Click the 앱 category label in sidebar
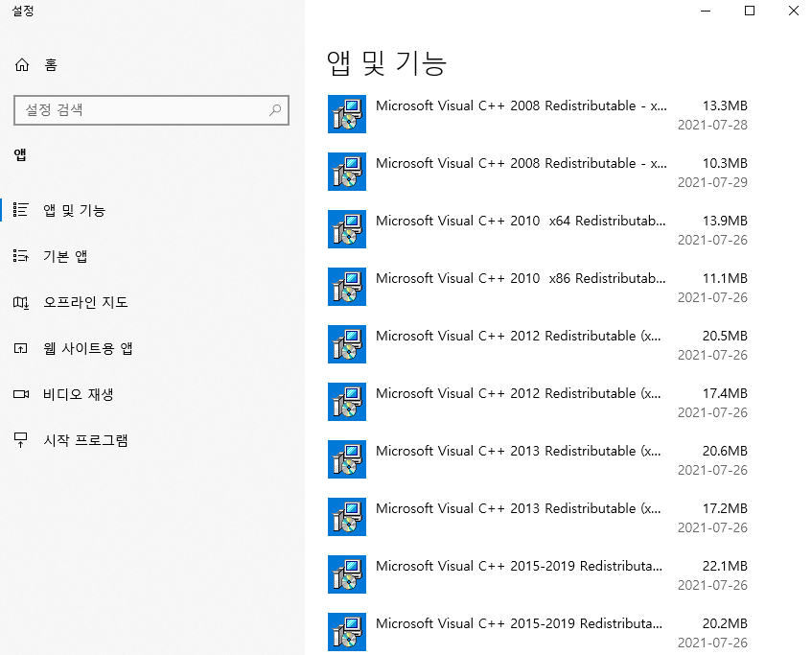 tap(20, 154)
